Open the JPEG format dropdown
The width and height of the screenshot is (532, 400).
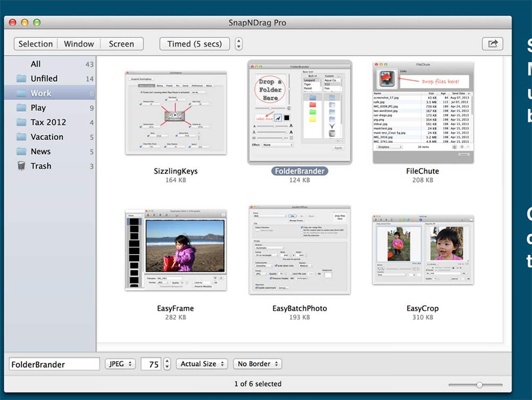click(120, 364)
